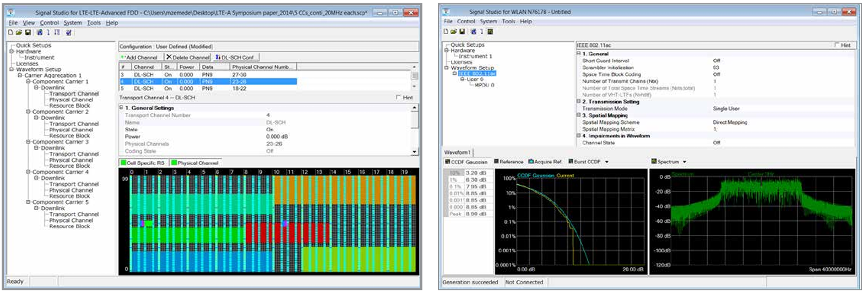The image size is (868, 296).
Task: Click Delete Channel in LTE window
Action: tap(188, 57)
